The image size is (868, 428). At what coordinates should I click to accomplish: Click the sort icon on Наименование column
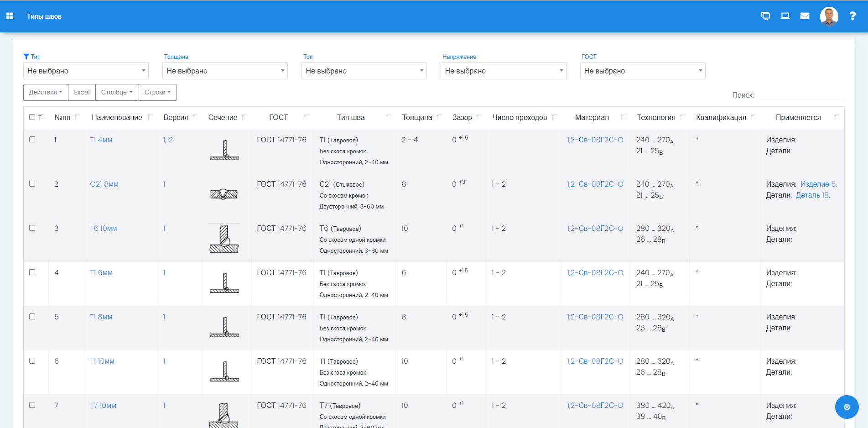[151, 117]
